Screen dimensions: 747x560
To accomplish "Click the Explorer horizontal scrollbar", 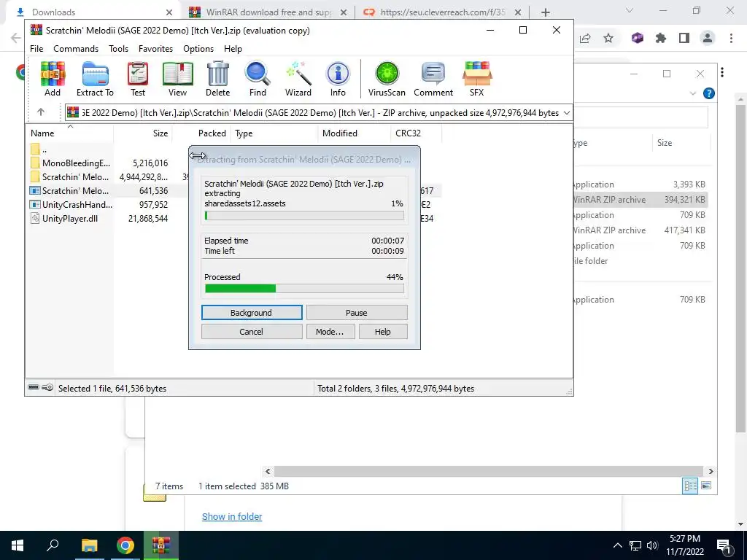I will click(x=489, y=471).
